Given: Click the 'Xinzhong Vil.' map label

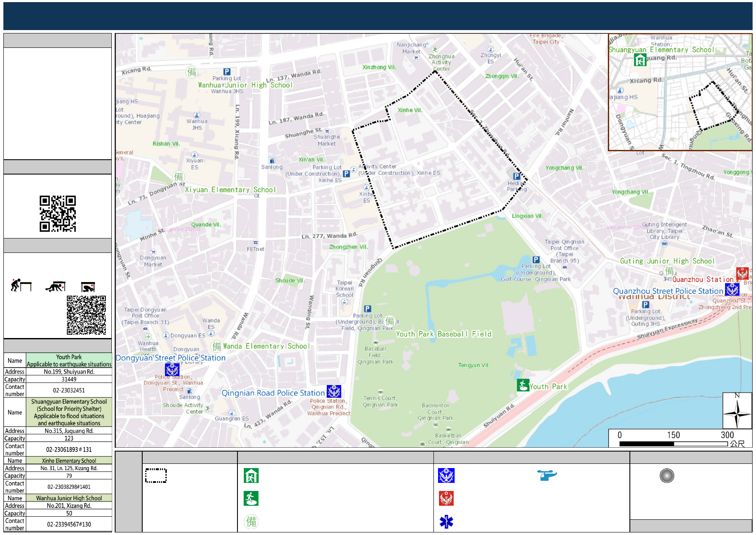Looking at the screenshot, I should point(379,67).
